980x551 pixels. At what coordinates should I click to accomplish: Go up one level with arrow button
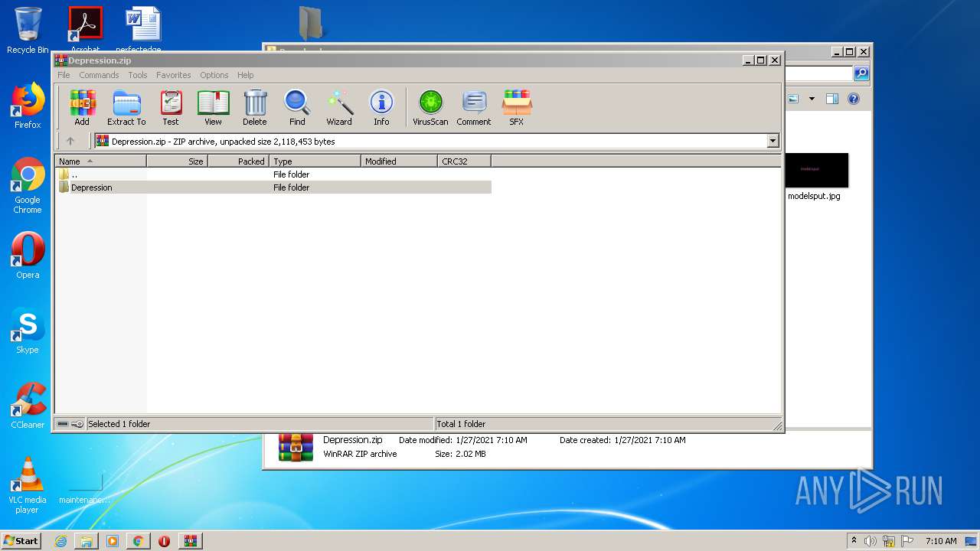pyautogui.click(x=70, y=141)
